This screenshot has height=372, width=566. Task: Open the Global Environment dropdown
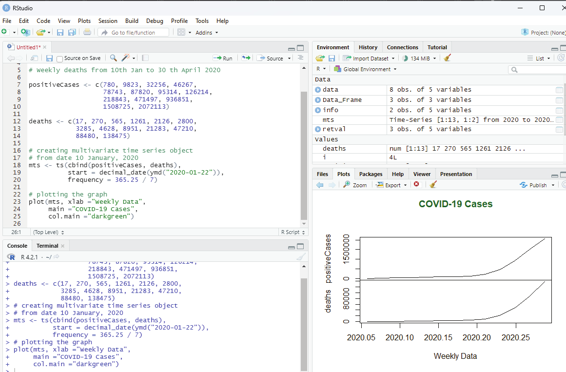tap(365, 69)
